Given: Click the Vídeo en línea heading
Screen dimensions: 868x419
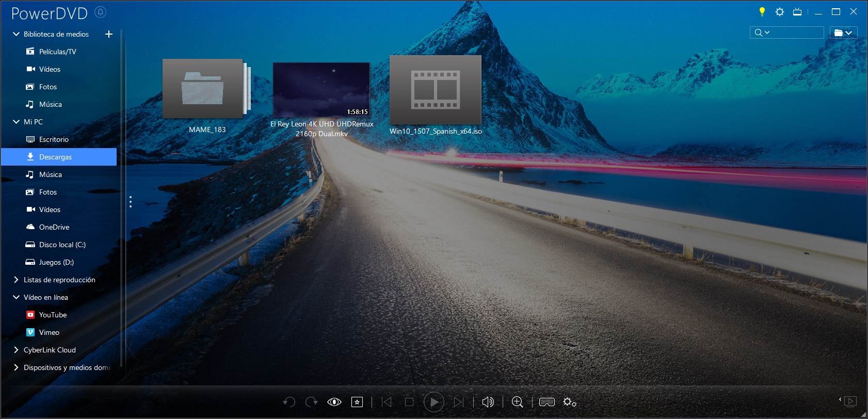Looking at the screenshot, I should 46,297.
